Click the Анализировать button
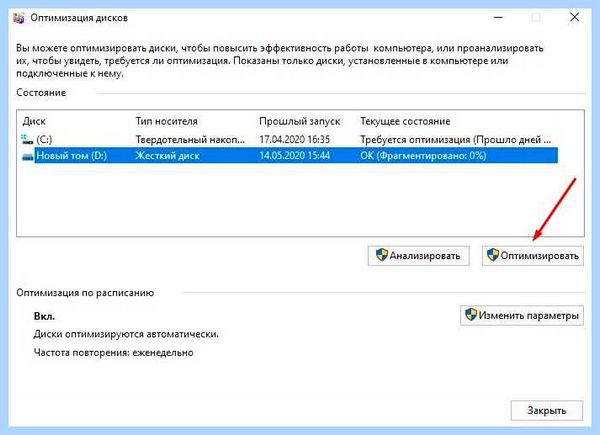600x435 pixels. [x=418, y=256]
